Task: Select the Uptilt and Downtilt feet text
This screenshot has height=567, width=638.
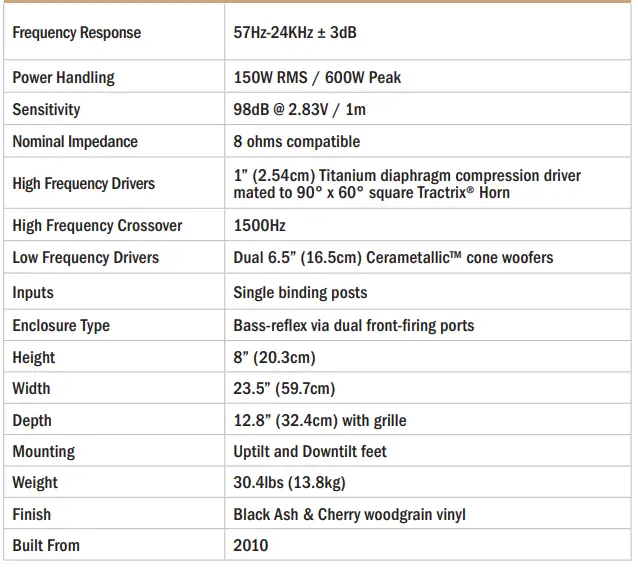Action: 310,451
